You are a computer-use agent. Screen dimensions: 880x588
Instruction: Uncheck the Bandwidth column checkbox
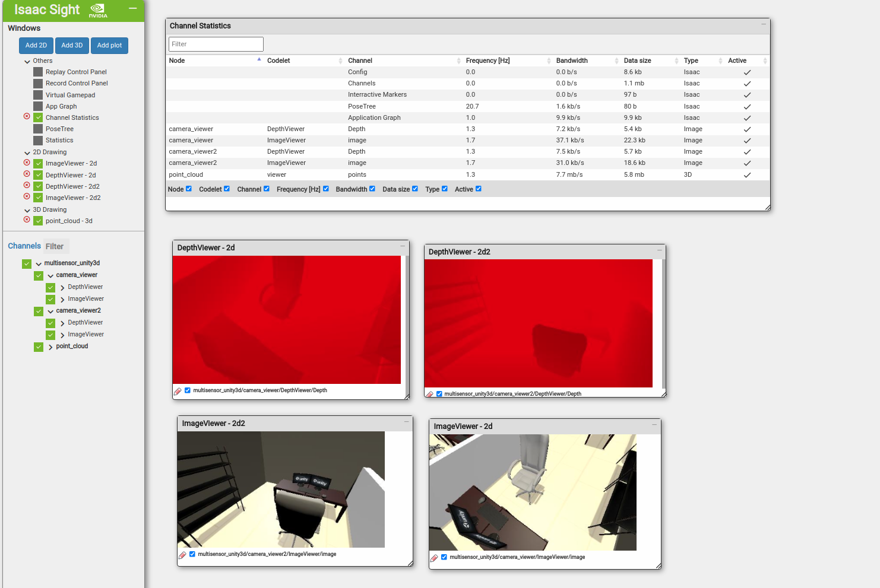[372, 189]
